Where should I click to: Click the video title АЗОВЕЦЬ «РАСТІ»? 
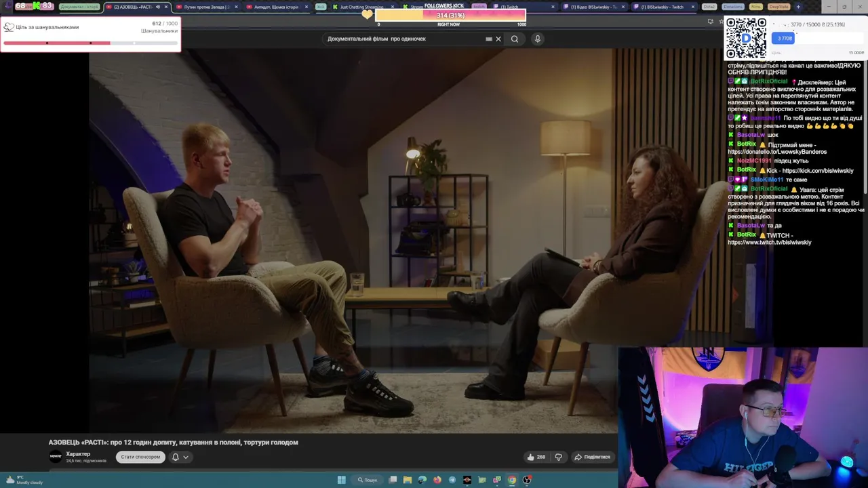tap(173, 442)
